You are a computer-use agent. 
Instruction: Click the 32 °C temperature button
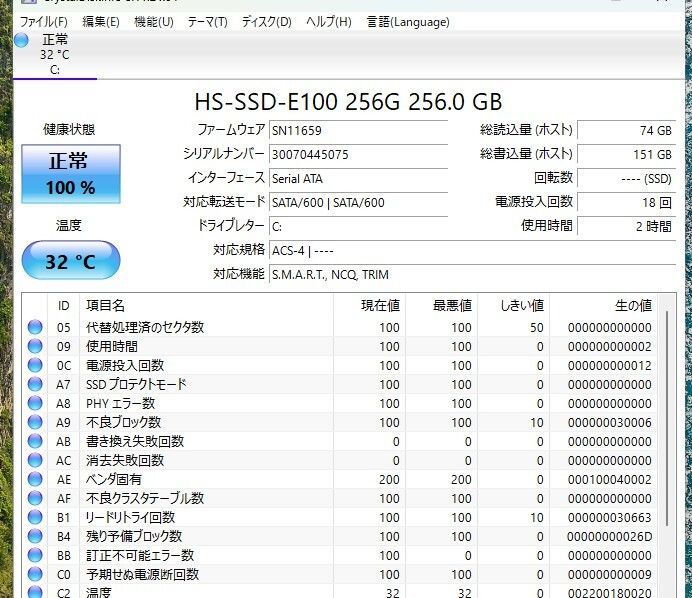click(70, 262)
